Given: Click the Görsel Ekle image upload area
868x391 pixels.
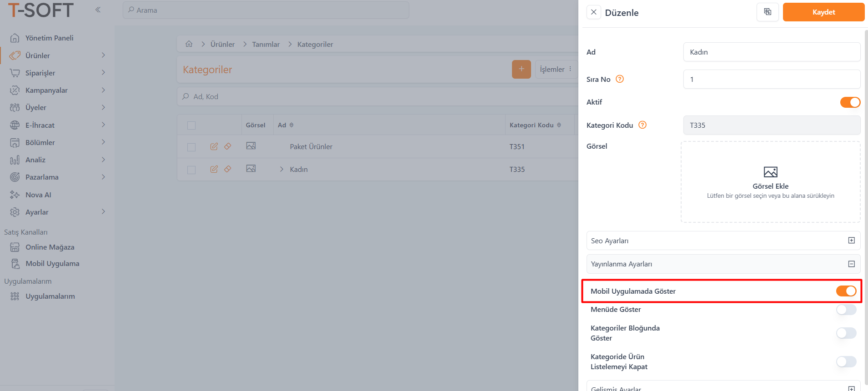Looking at the screenshot, I should [x=771, y=182].
